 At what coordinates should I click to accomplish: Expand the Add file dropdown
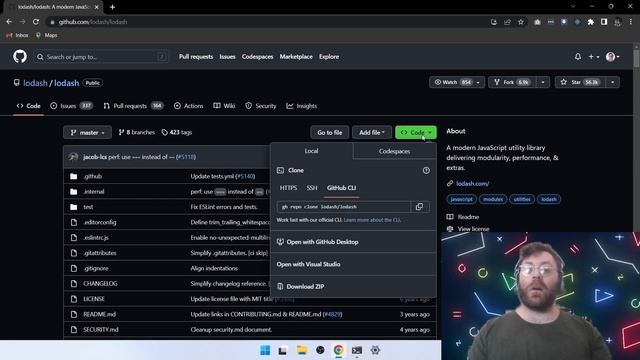coord(372,132)
